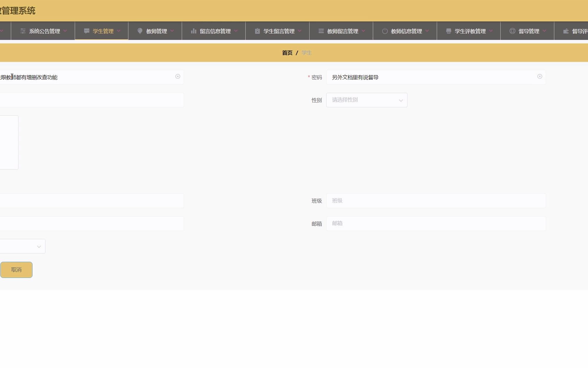Go to 首页 in the breadcrumb
The image size is (588, 368).
tap(287, 53)
